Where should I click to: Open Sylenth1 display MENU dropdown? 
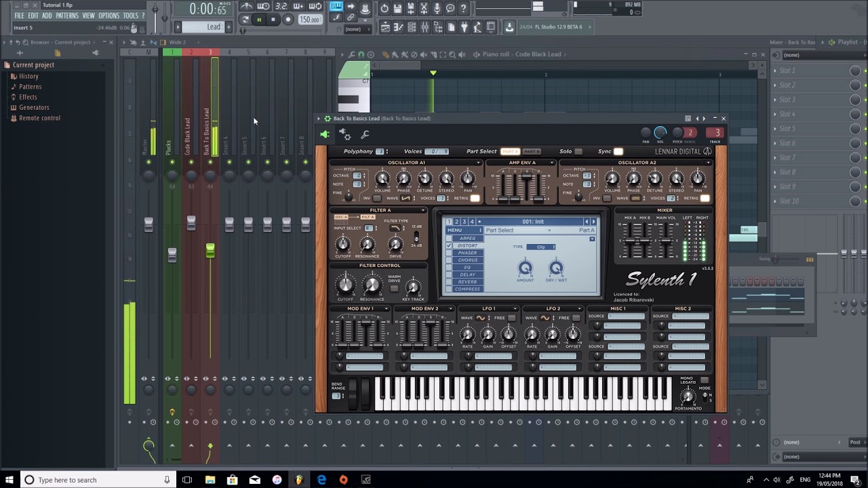click(464, 230)
